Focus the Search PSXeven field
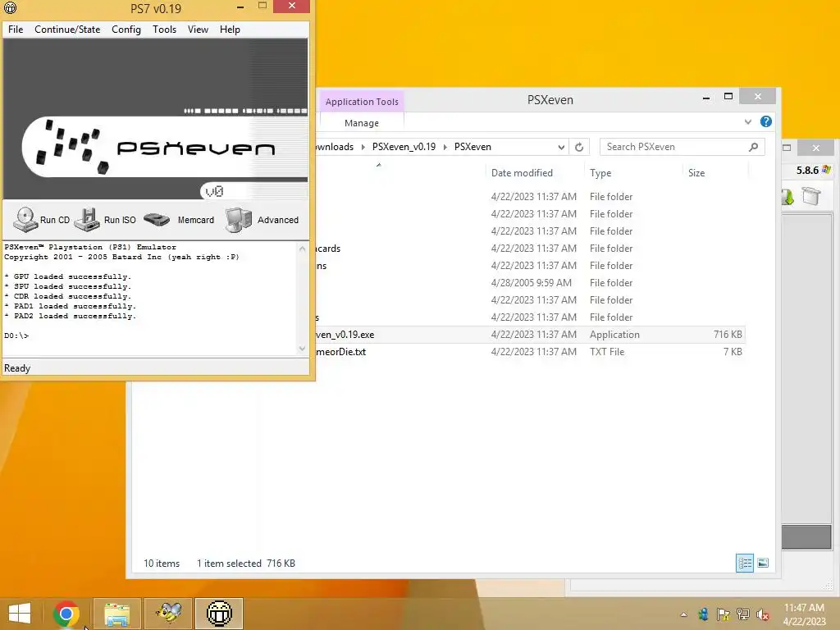The image size is (840, 630). [682, 147]
